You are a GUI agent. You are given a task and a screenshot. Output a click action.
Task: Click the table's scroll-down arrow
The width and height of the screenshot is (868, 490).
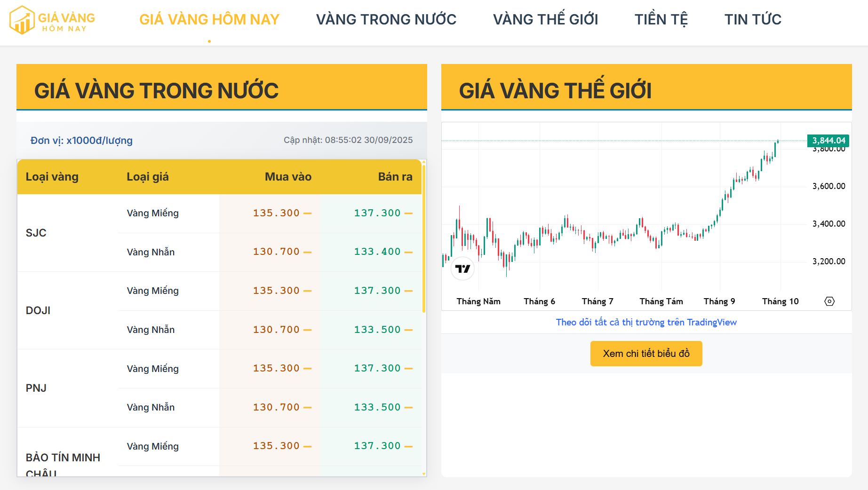point(424,474)
